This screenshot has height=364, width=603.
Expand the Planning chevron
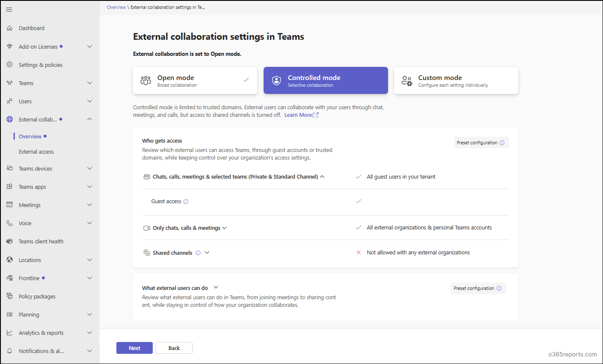(x=90, y=314)
